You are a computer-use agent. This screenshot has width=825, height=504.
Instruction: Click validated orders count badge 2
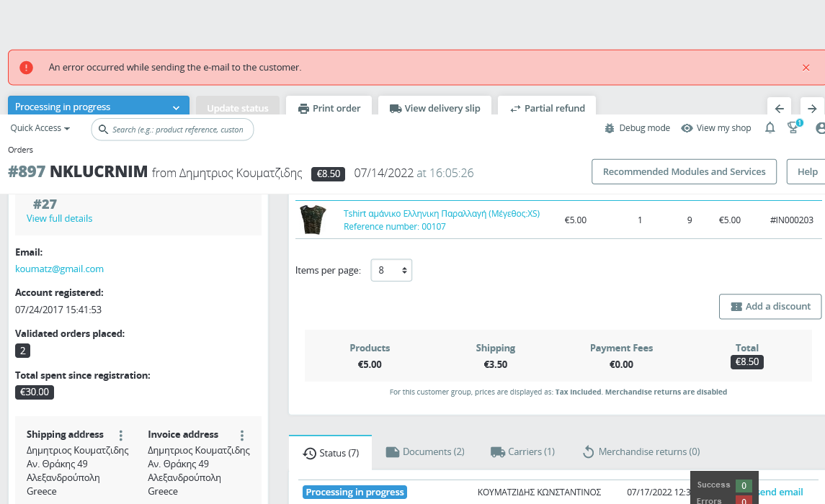[x=22, y=351]
